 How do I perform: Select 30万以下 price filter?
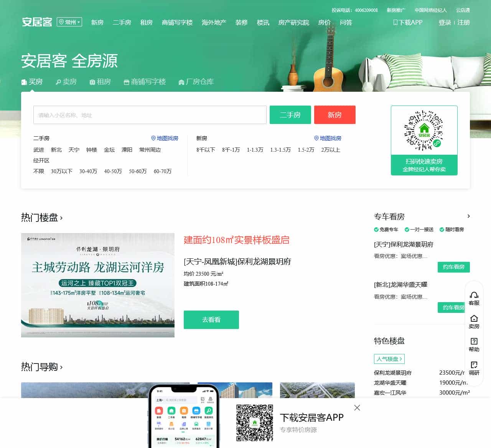62,171
